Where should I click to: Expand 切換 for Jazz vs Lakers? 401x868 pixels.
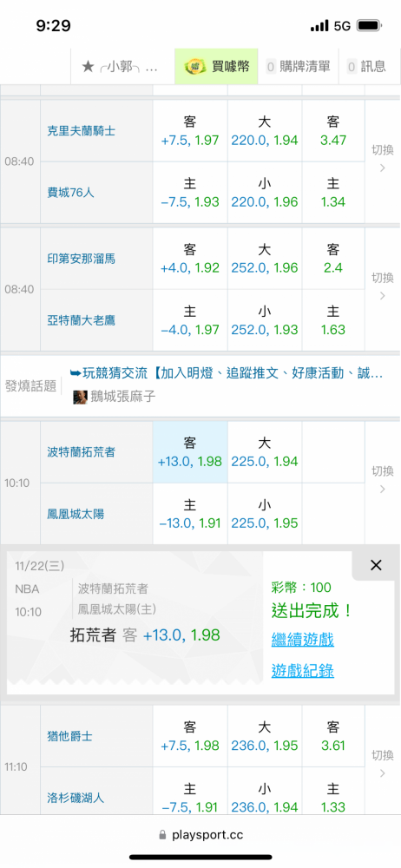coord(382,763)
